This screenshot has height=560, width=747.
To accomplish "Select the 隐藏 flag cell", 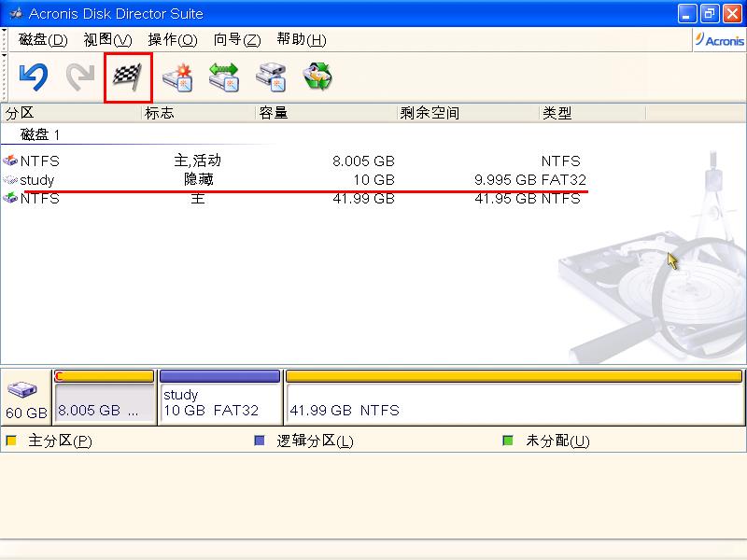I will coord(198,179).
